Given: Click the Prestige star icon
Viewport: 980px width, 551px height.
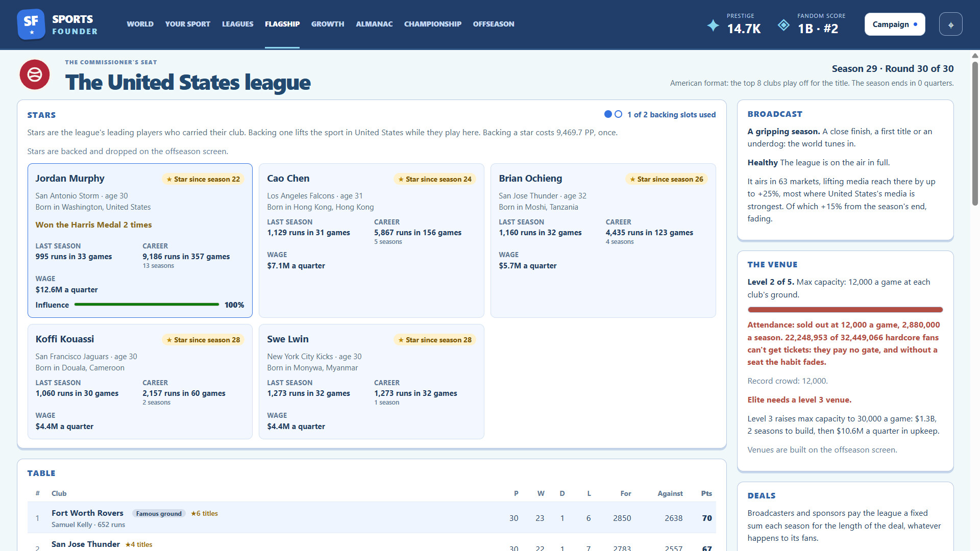Looking at the screenshot, I should 713,25.
